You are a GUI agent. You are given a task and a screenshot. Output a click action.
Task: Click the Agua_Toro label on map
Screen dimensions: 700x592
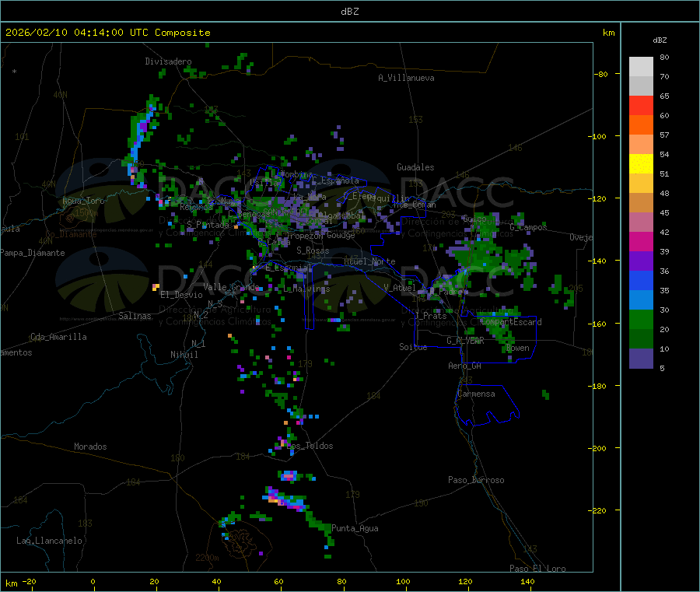click(x=83, y=201)
